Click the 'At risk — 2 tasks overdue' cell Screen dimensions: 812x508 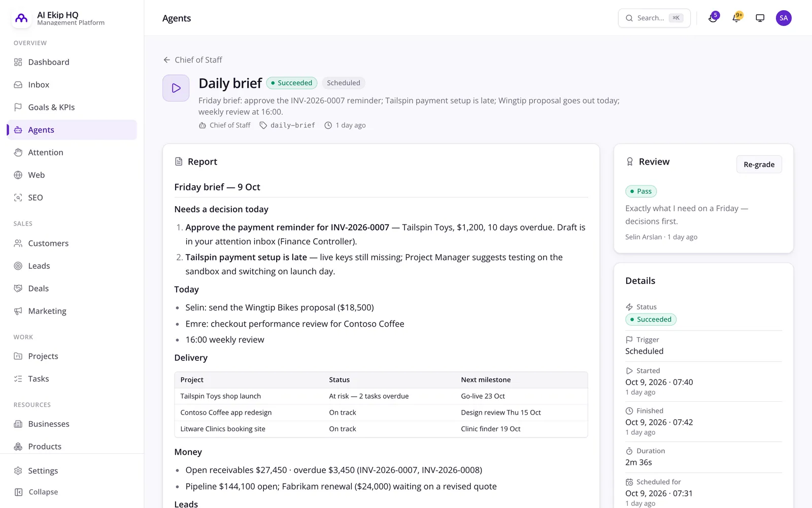tap(369, 396)
